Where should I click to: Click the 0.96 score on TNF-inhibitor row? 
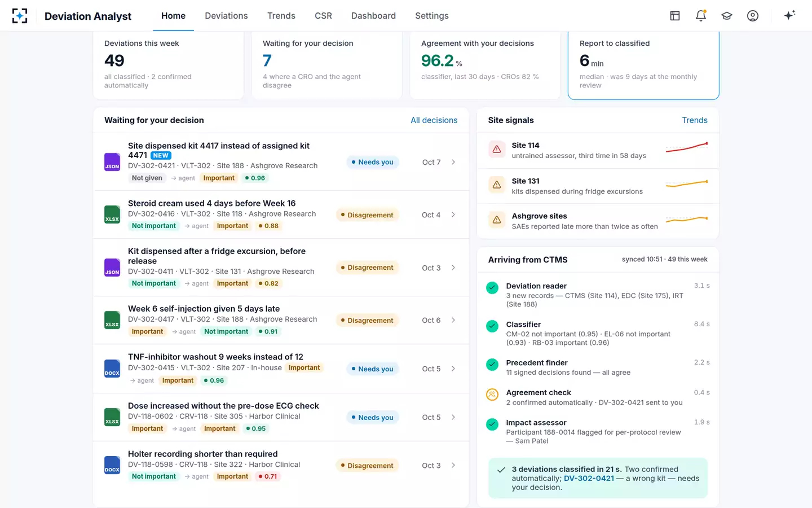click(x=214, y=380)
